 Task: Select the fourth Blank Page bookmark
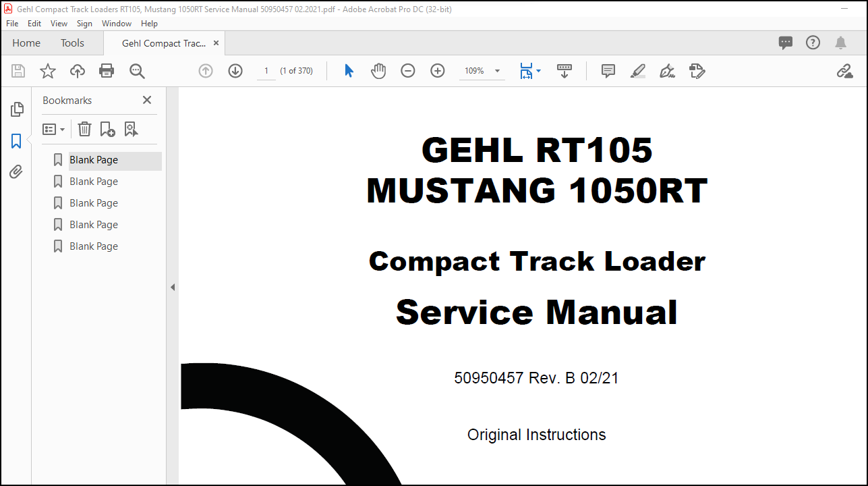point(94,225)
